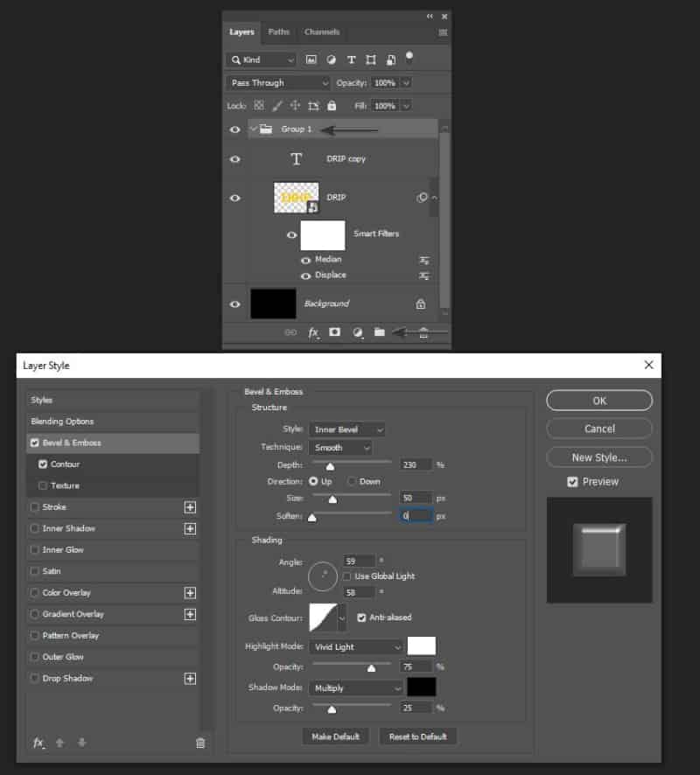Switch to the Paths tab
Viewport: 700px width, 775px height.
pos(279,32)
